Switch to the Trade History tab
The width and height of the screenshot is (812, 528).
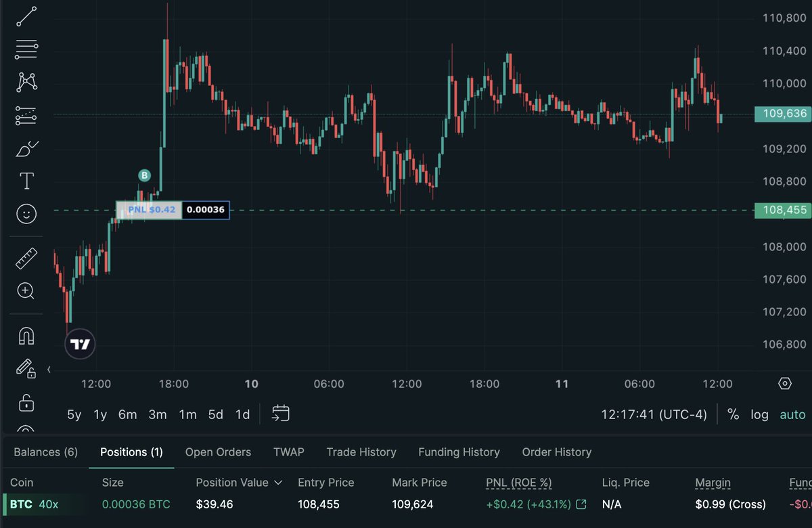click(x=361, y=452)
